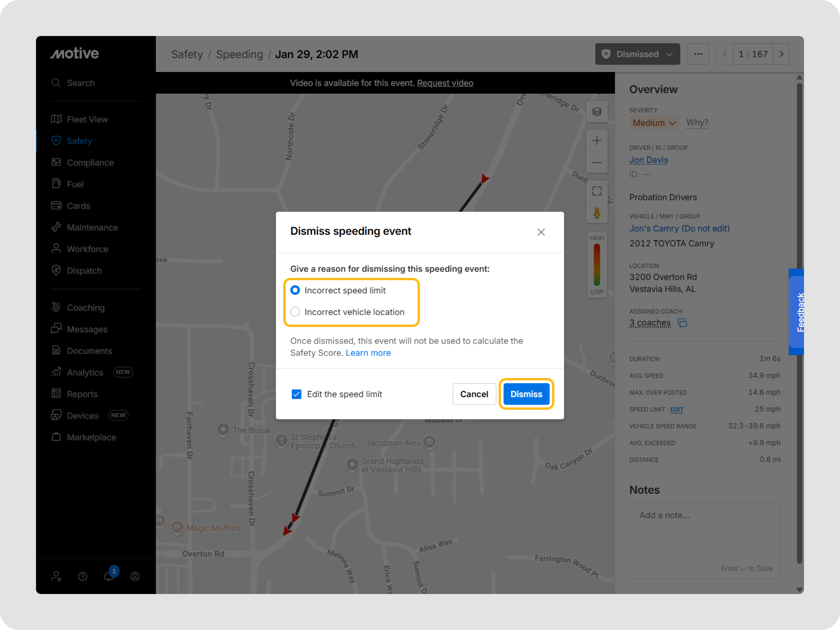This screenshot has height=630, width=840.
Task: Click the speed severity color scale
Action: click(x=597, y=265)
